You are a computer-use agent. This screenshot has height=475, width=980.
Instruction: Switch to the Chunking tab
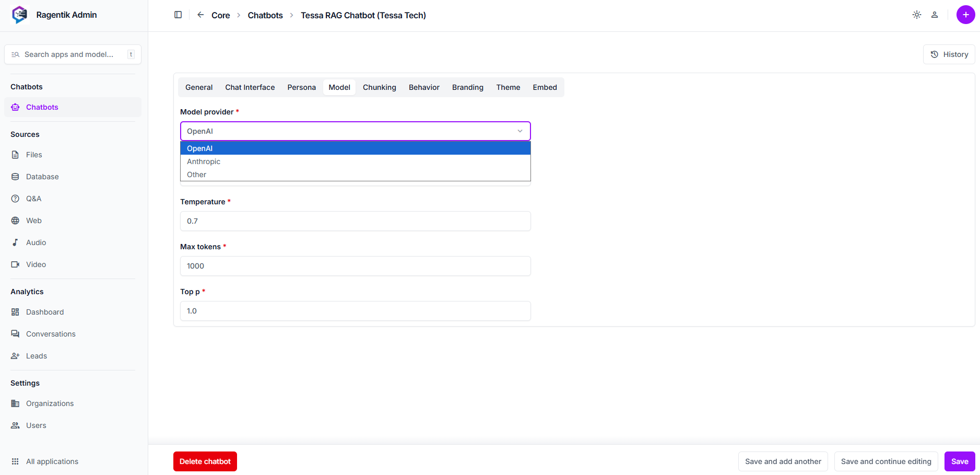pos(379,87)
